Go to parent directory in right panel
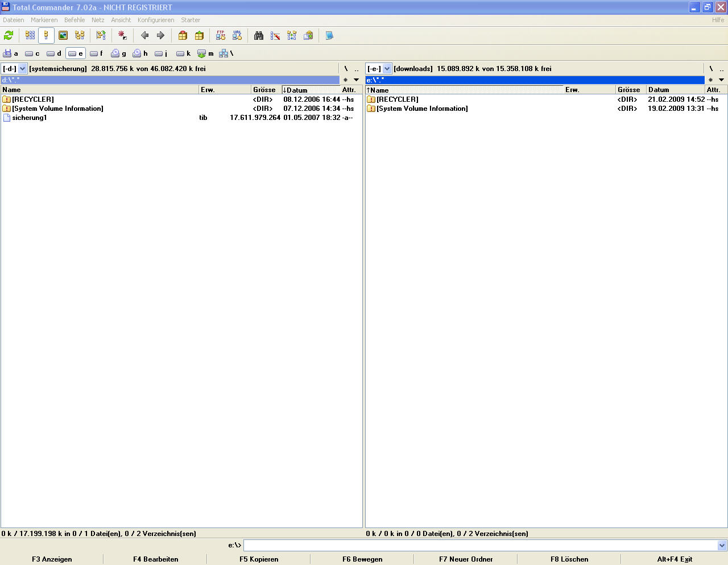This screenshot has width=728, height=565. (722, 68)
